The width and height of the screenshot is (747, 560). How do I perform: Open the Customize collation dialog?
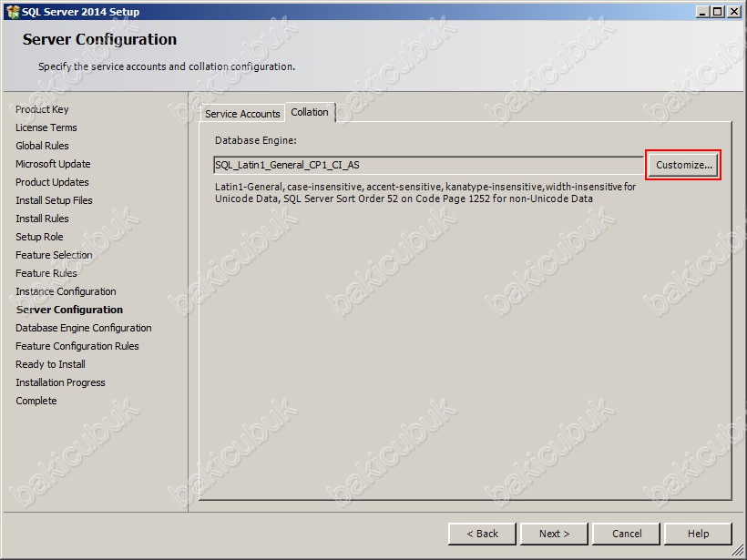[683, 165]
